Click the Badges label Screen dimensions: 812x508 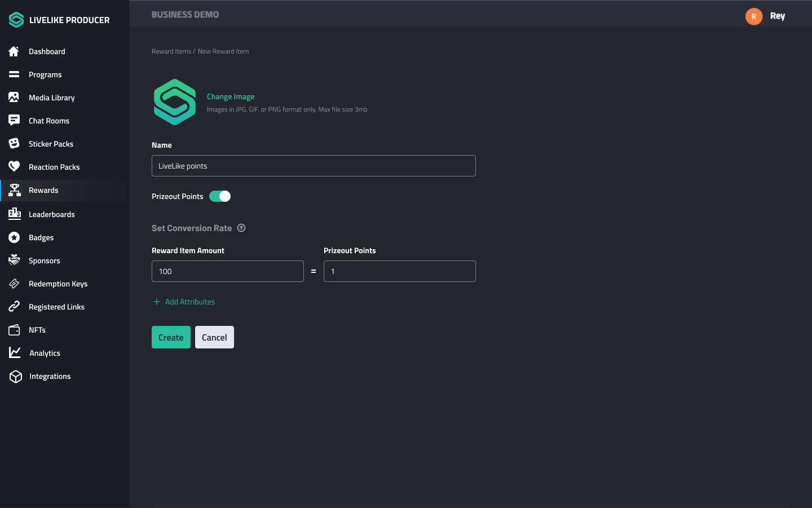click(41, 237)
